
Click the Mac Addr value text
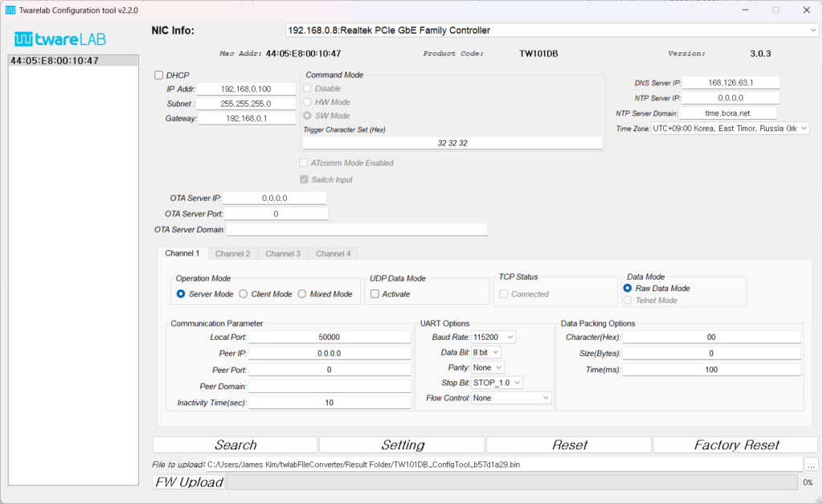(x=303, y=54)
